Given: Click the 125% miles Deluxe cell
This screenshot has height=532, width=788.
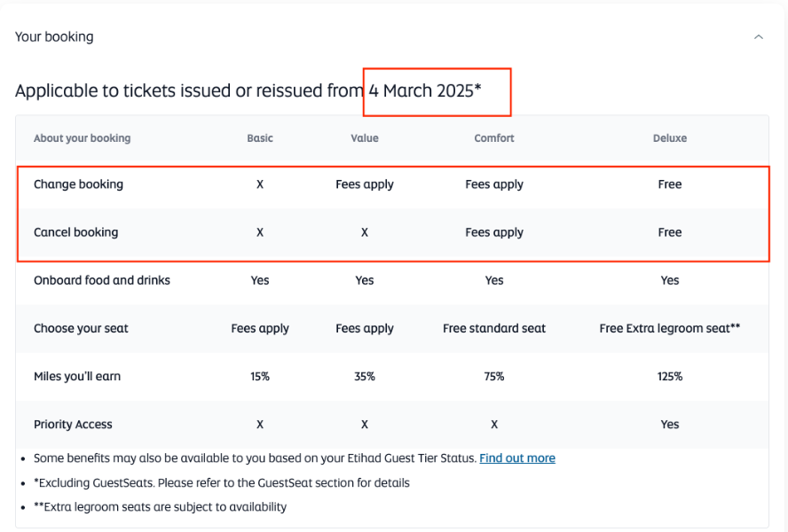Looking at the screenshot, I should [x=669, y=376].
